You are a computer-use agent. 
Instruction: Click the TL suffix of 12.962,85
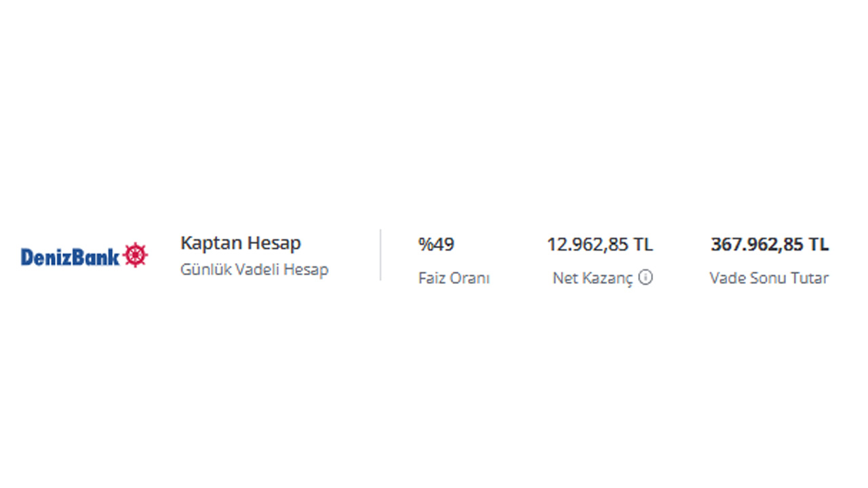[x=644, y=244]
